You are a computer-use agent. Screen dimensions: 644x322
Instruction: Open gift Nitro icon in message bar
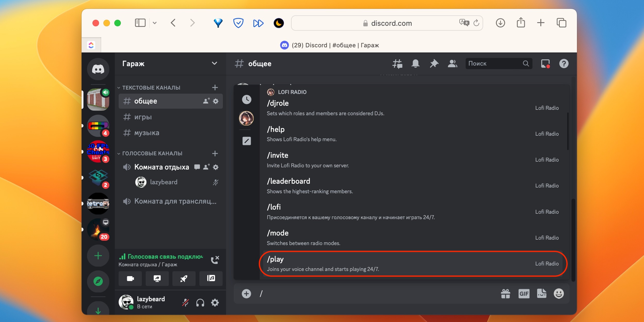click(x=505, y=294)
